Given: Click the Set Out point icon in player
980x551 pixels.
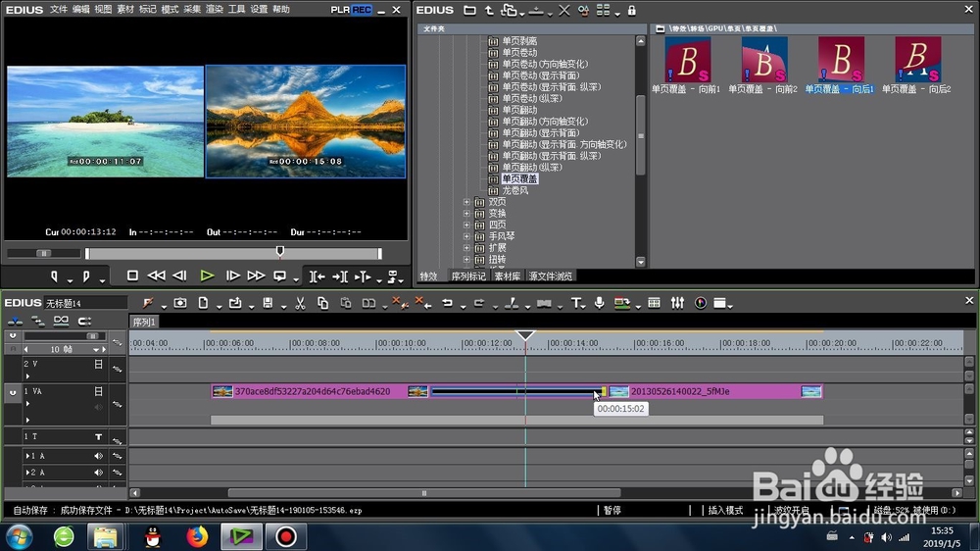Looking at the screenshot, I should tap(86, 275).
